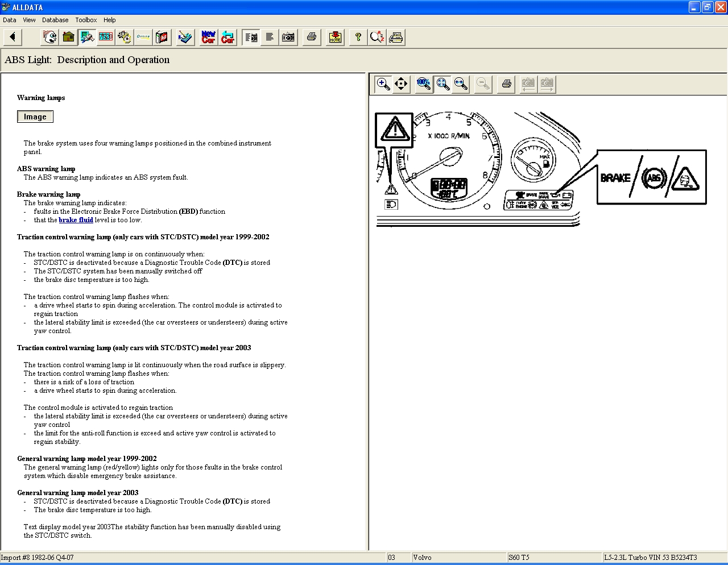728x565 pixels.
Task: Click the camera image view icon
Action: pos(288,38)
